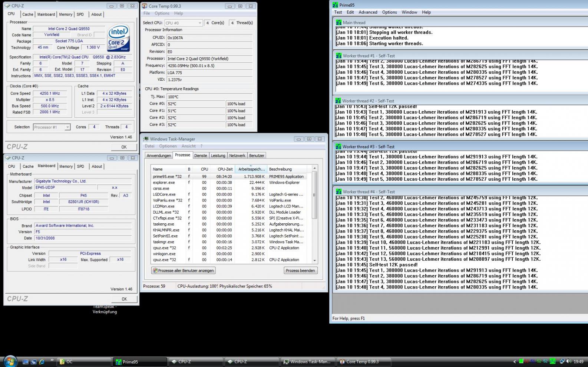Click Prozess beenden button
The image size is (588, 367).
click(300, 271)
